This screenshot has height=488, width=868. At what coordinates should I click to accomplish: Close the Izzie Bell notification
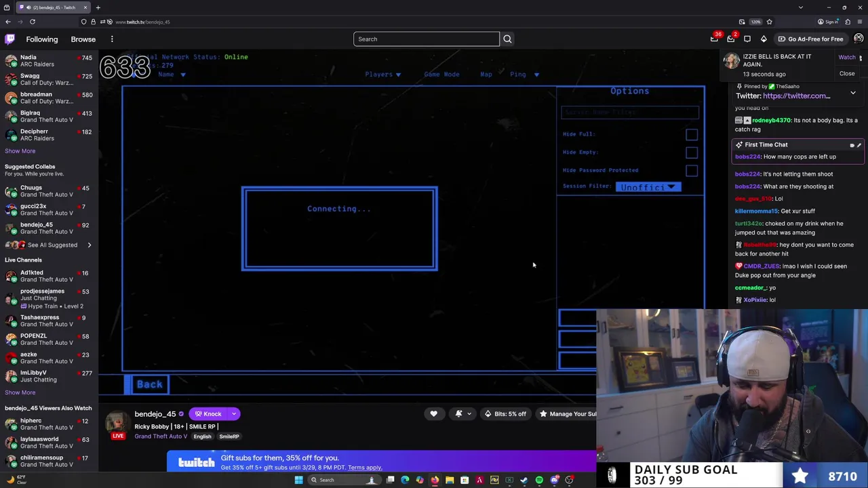click(x=847, y=74)
